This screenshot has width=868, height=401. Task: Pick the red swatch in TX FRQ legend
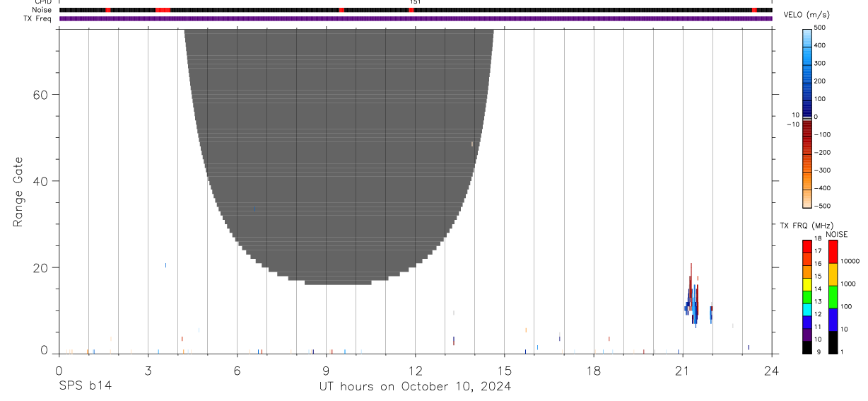click(807, 246)
